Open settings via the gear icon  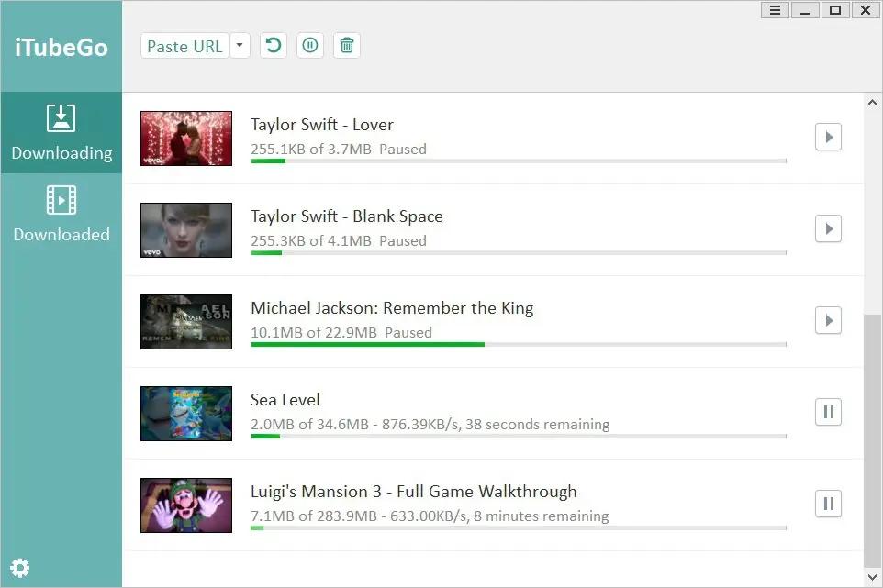19,568
